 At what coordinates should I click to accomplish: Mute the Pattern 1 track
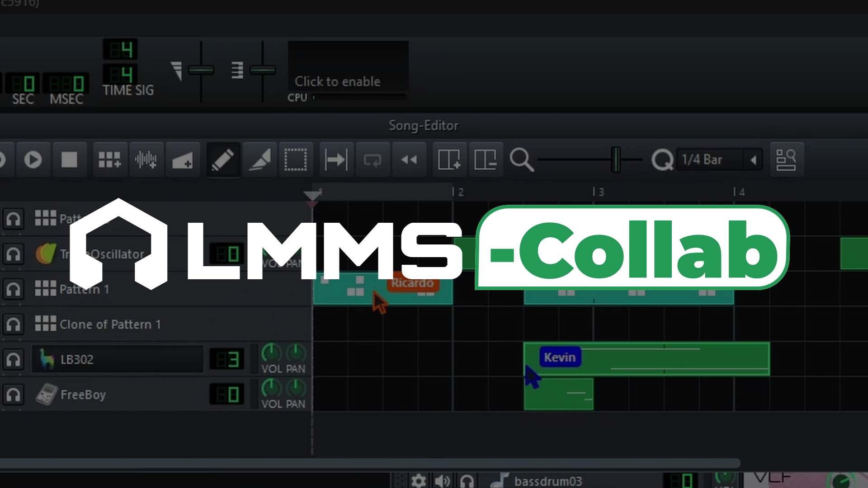(14, 289)
